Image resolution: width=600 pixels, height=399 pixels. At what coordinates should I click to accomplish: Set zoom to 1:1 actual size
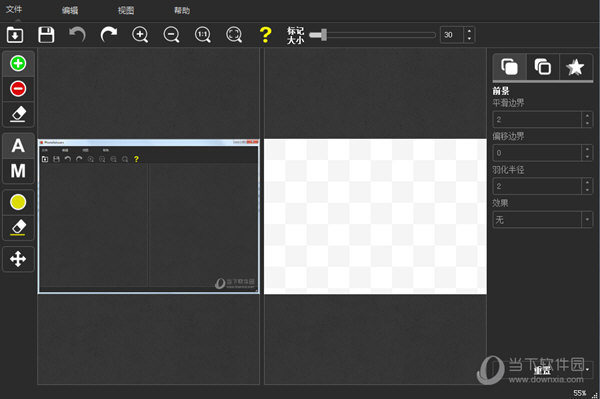click(x=203, y=35)
